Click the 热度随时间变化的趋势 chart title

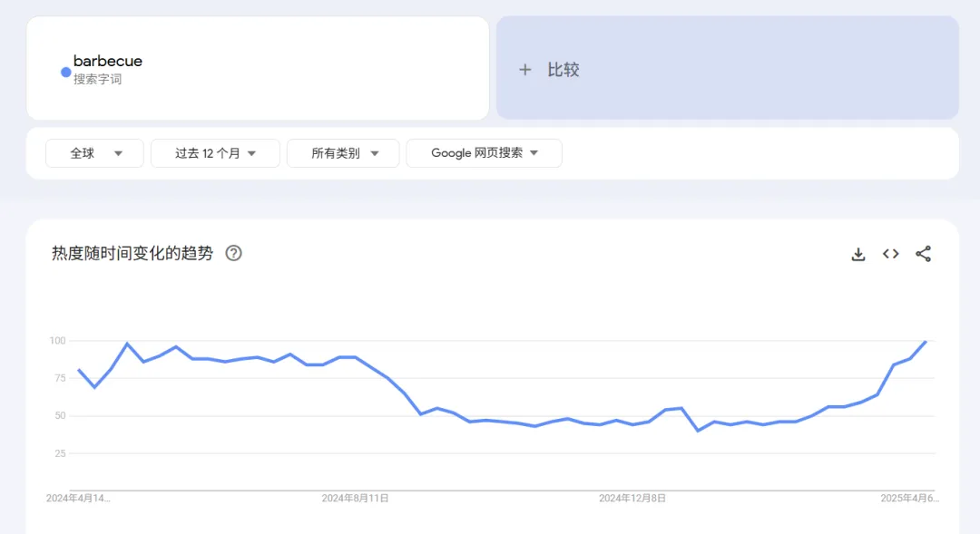click(132, 253)
